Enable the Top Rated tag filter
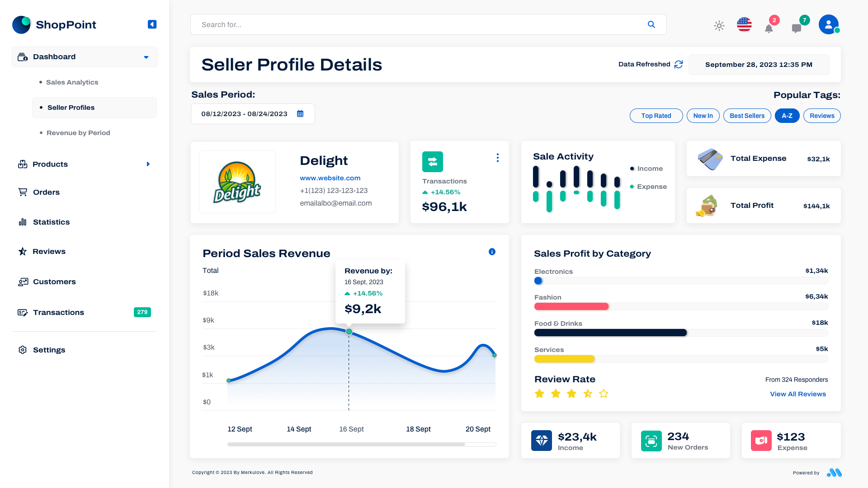 click(656, 116)
